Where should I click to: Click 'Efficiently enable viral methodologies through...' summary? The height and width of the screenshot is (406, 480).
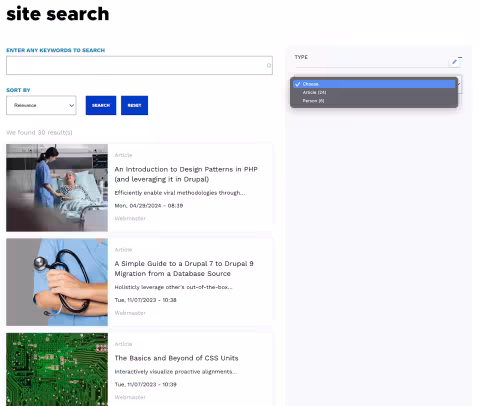pyautogui.click(x=180, y=193)
